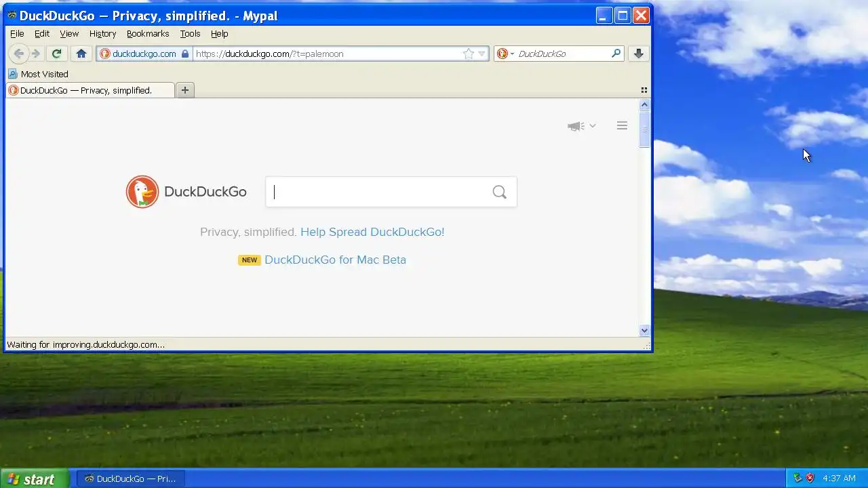Minimize the Mypal browser window
Screen dimensions: 868x488
604,16
